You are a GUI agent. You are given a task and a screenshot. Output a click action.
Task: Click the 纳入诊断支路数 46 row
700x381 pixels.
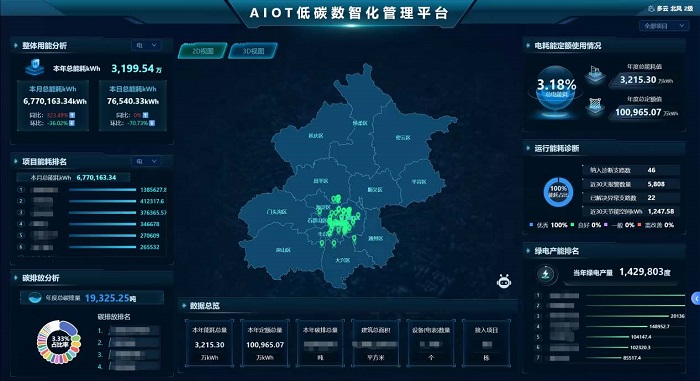[x=631, y=170]
